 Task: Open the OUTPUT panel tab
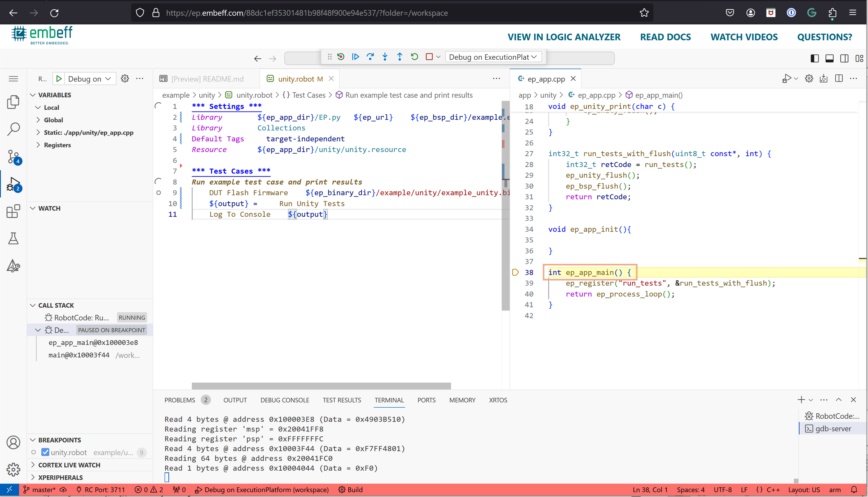tap(235, 400)
